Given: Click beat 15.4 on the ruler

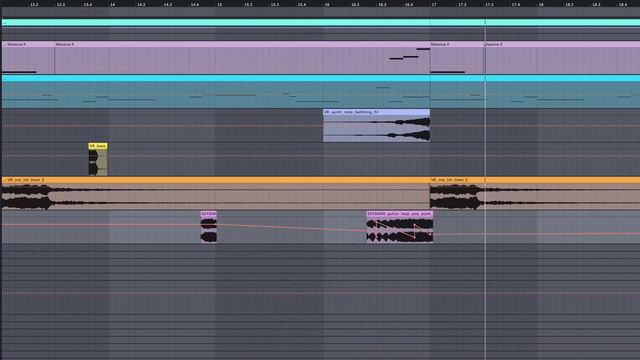Looking at the screenshot, I should [302, 4].
